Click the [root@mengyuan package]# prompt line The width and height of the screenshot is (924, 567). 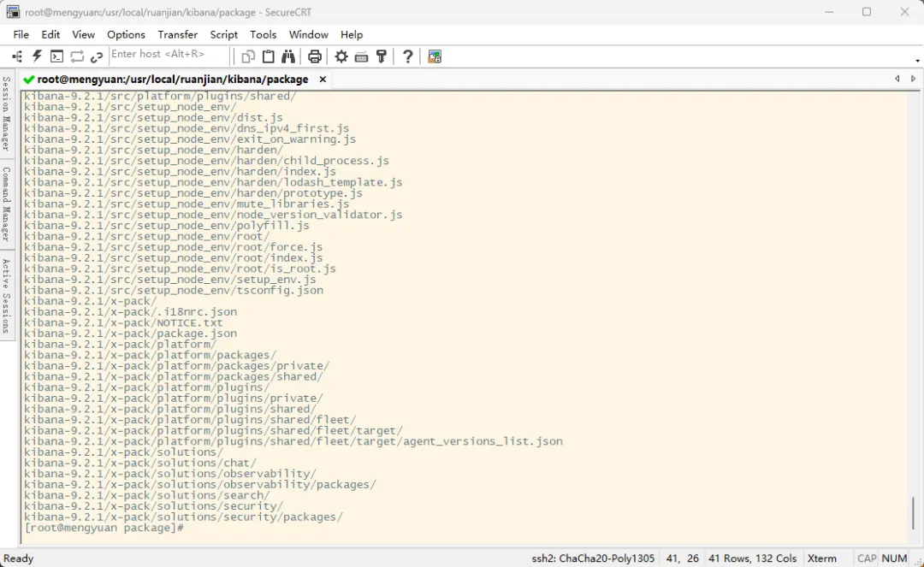point(104,528)
